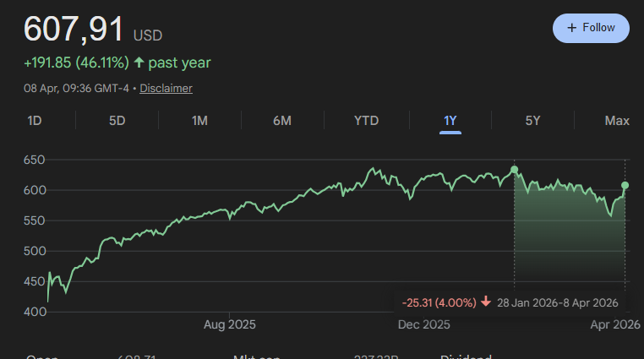Click the -25.31 (4.00%) range change label
The width and height of the screenshot is (644, 359).
pyautogui.click(x=439, y=302)
